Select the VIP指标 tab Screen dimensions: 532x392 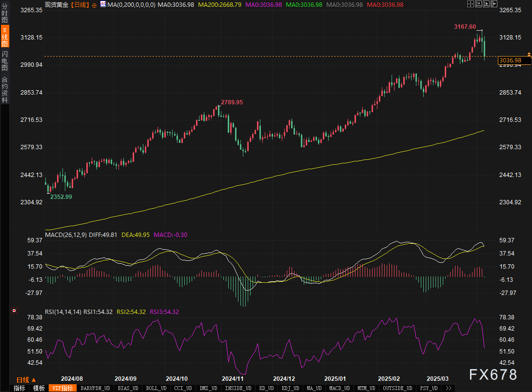coord(63,389)
